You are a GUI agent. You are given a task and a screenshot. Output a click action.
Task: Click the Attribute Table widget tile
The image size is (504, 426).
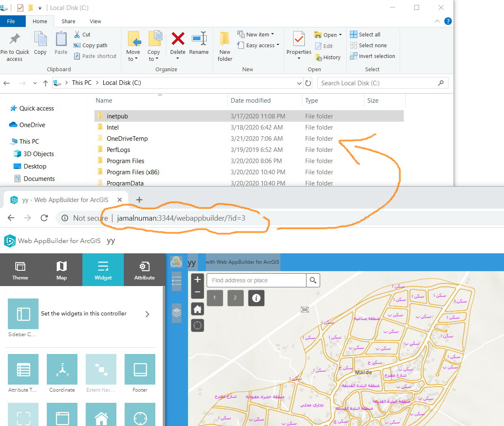pos(23,369)
